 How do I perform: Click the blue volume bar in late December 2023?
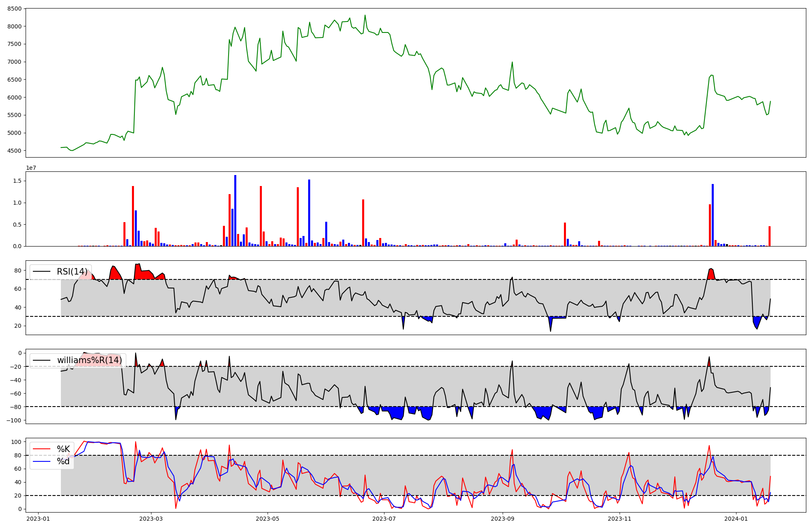pos(713,215)
